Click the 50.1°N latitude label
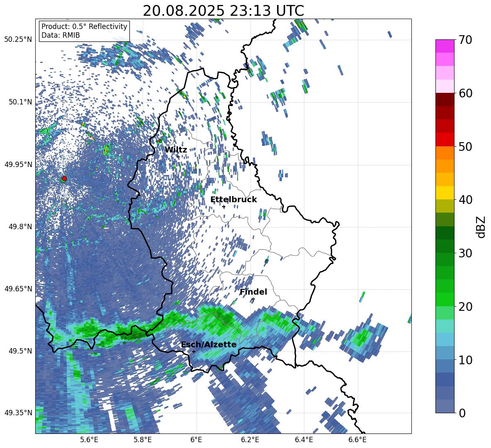 click(x=20, y=102)
